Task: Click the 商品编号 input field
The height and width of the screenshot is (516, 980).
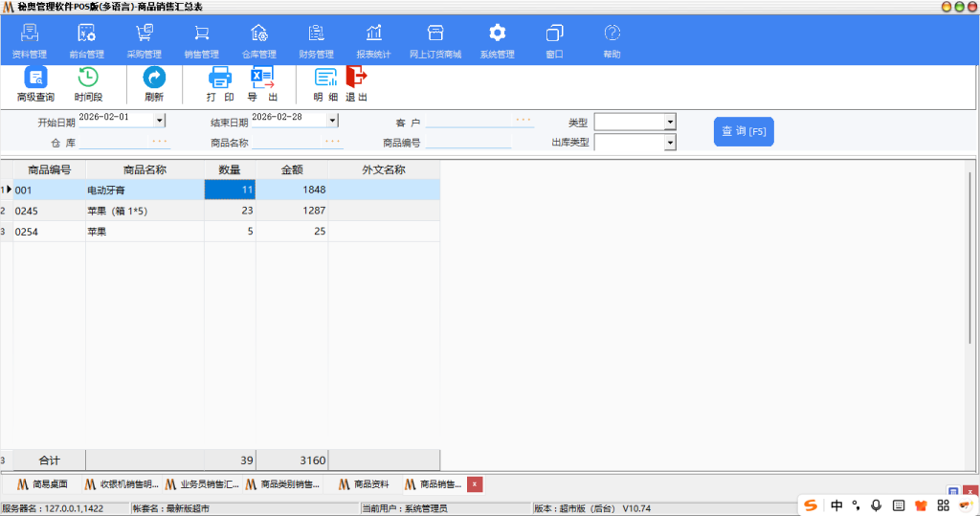Action: pos(469,143)
